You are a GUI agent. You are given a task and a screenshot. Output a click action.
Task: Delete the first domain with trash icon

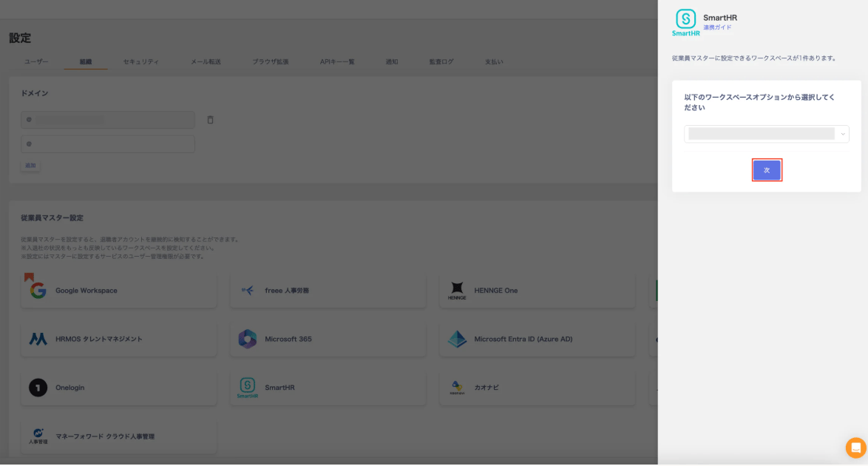[x=211, y=120]
